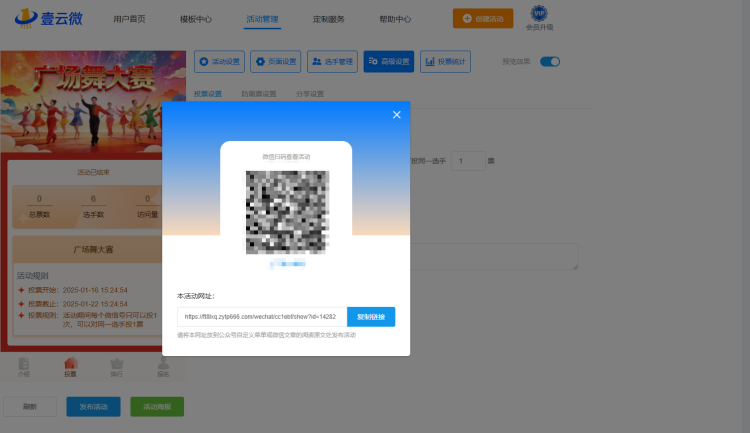Click the votes-per-contestant number field
Viewport: 750px width, 433px height.
click(468, 161)
